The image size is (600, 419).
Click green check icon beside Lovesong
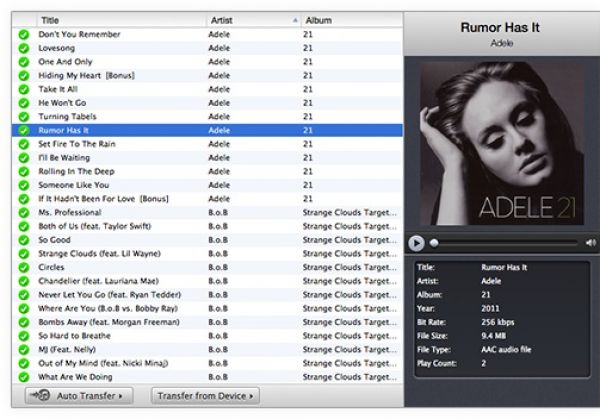coord(24,48)
